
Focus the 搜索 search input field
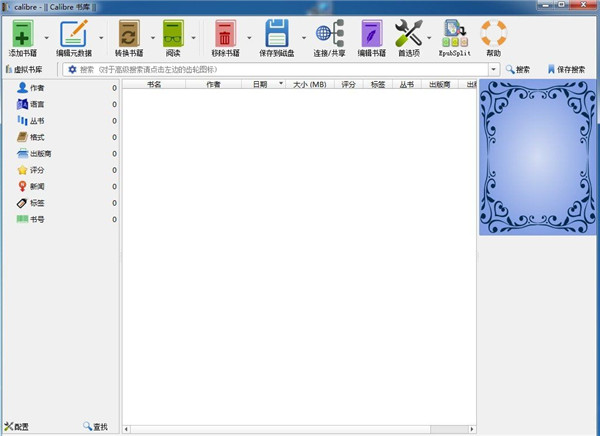click(283, 69)
